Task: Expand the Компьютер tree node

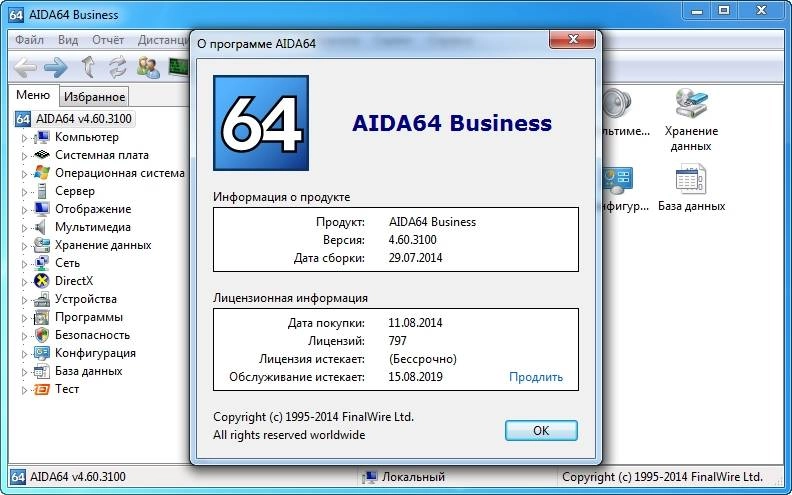Action: (x=24, y=137)
